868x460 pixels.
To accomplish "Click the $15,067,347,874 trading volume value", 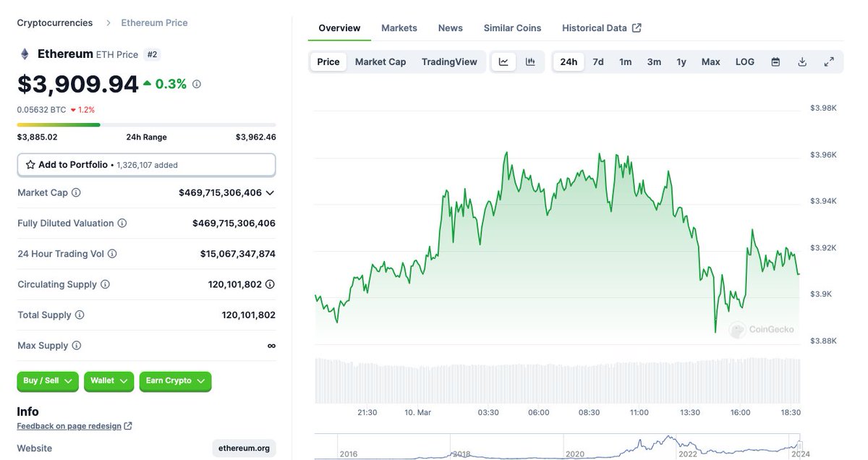I will (x=238, y=254).
